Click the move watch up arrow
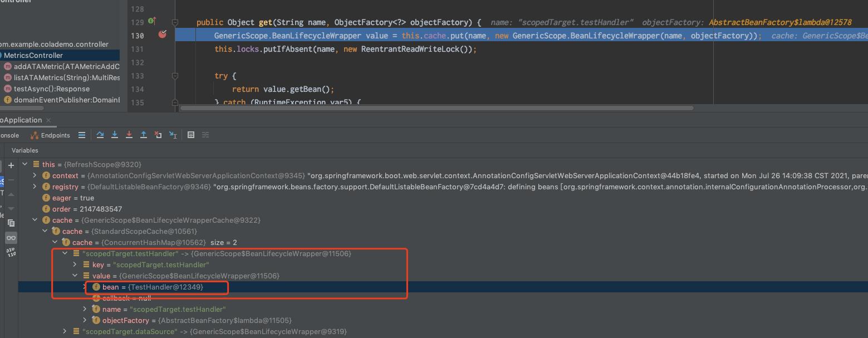Viewport: 868px width, 338px height. click(x=11, y=193)
